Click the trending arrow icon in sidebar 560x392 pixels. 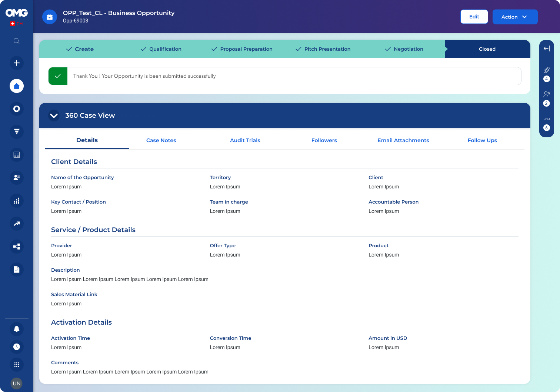pyautogui.click(x=17, y=224)
